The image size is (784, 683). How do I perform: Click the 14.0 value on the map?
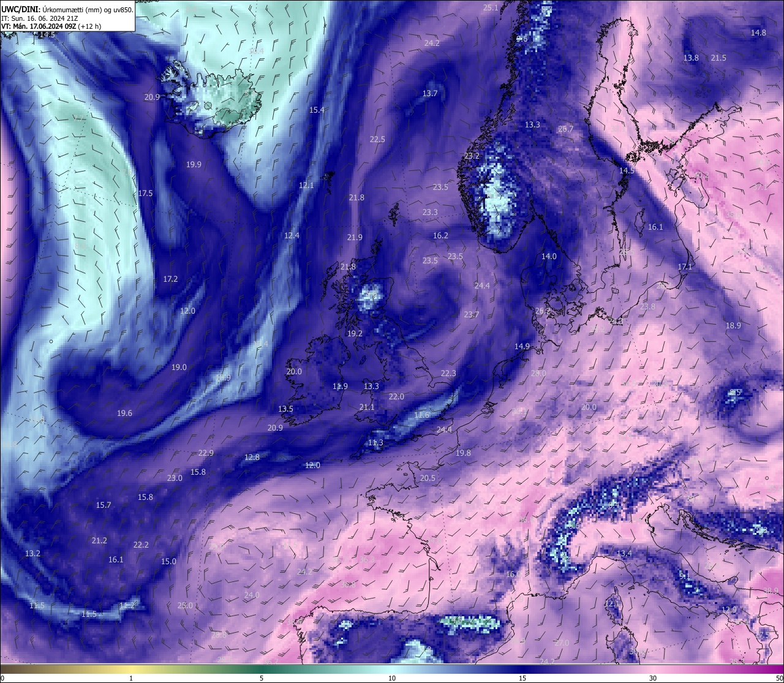coord(549,256)
